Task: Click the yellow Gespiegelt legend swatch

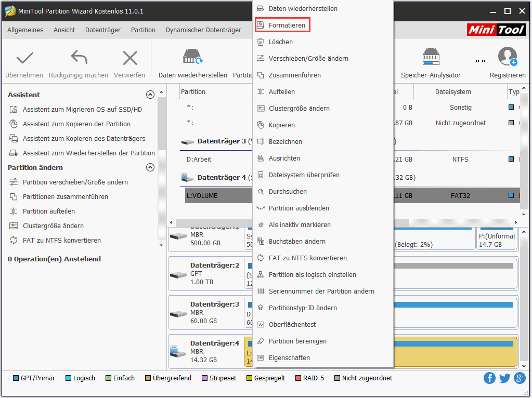Action: 250,378
